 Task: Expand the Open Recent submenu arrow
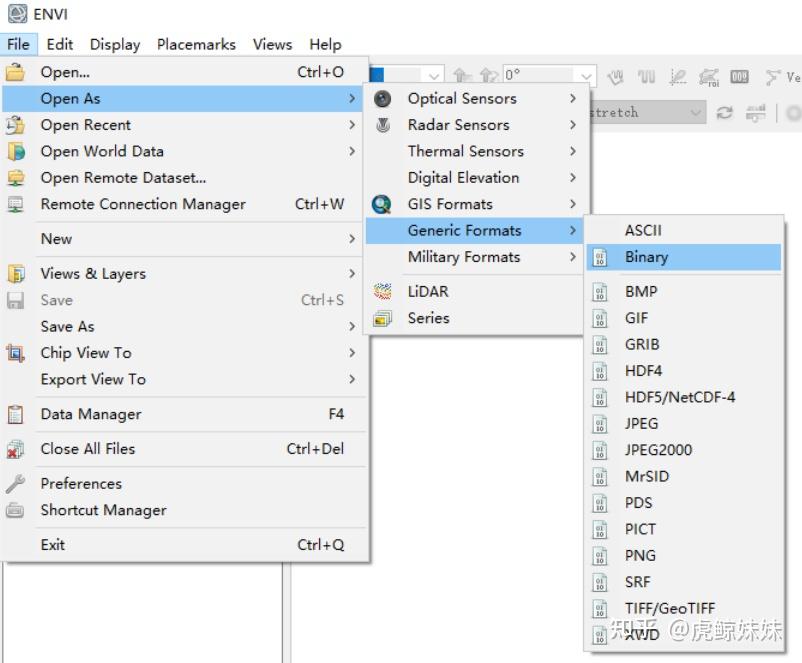tap(352, 125)
